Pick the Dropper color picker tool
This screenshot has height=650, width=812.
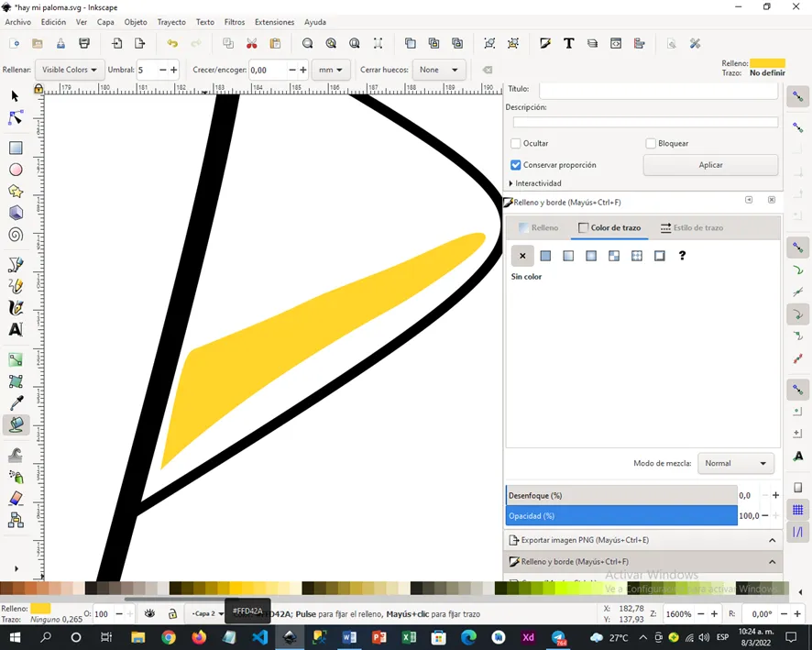tap(16, 403)
